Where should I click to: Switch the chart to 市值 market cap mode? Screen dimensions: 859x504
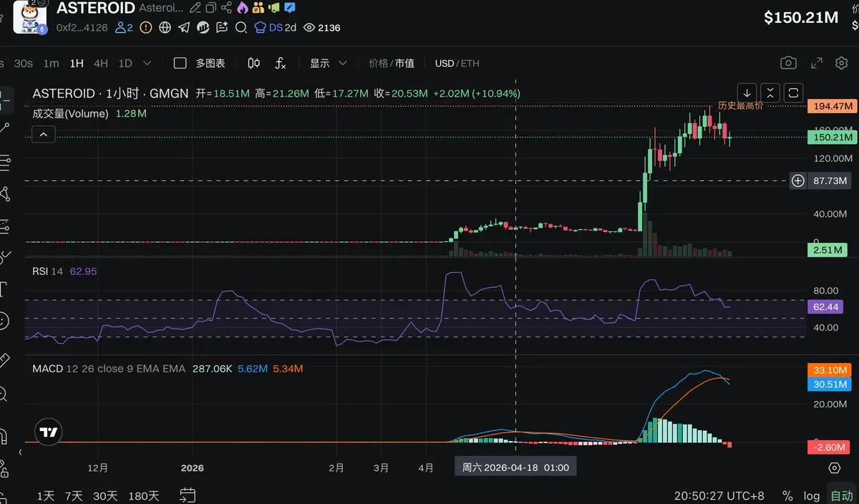(404, 63)
